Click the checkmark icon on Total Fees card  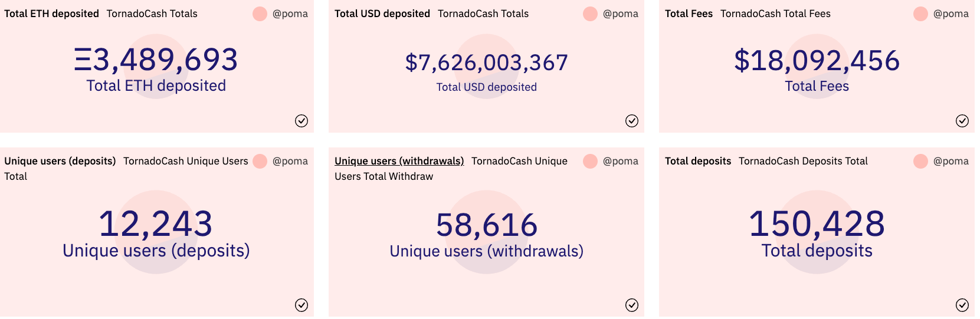click(962, 121)
